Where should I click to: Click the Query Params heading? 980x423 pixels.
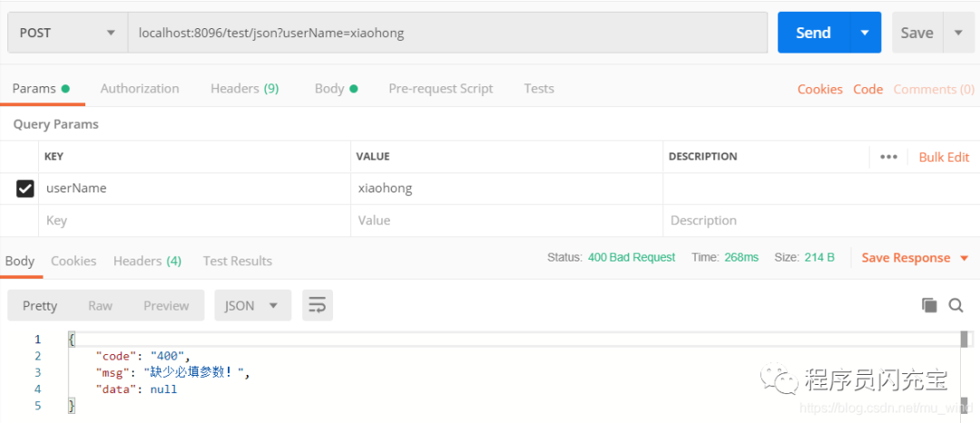click(55, 124)
